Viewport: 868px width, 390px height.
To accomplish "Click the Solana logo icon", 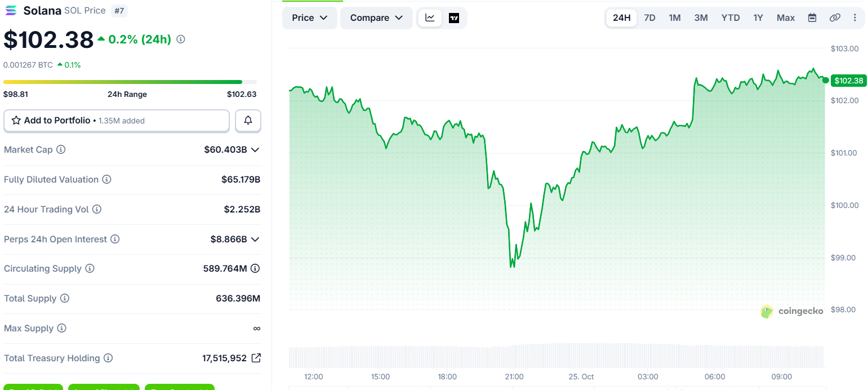I will 11,10.
